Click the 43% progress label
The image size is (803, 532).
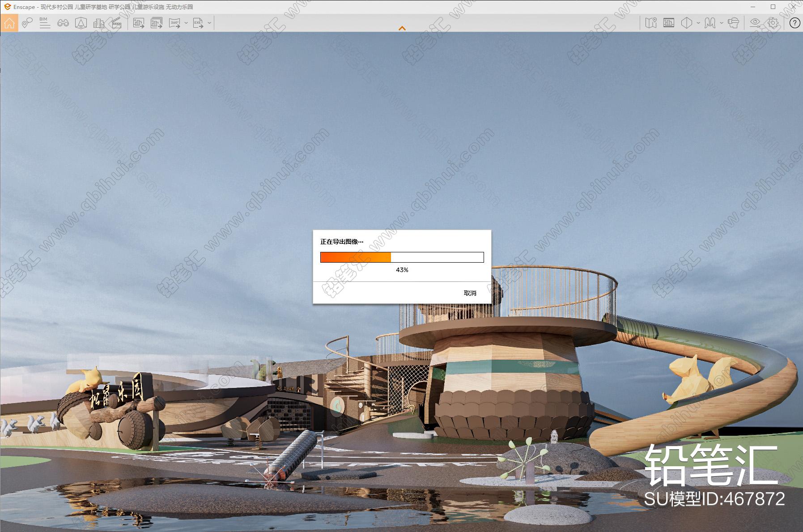point(402,270)
